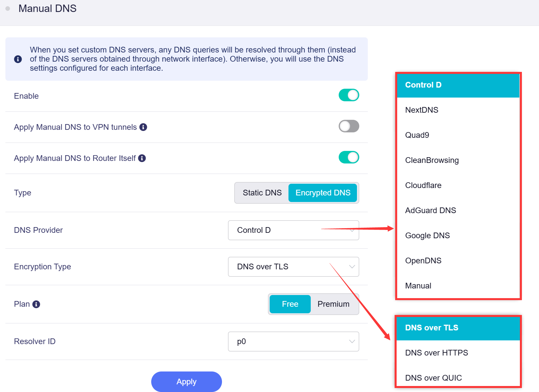Pick Cloudflare from provider list

458,185
